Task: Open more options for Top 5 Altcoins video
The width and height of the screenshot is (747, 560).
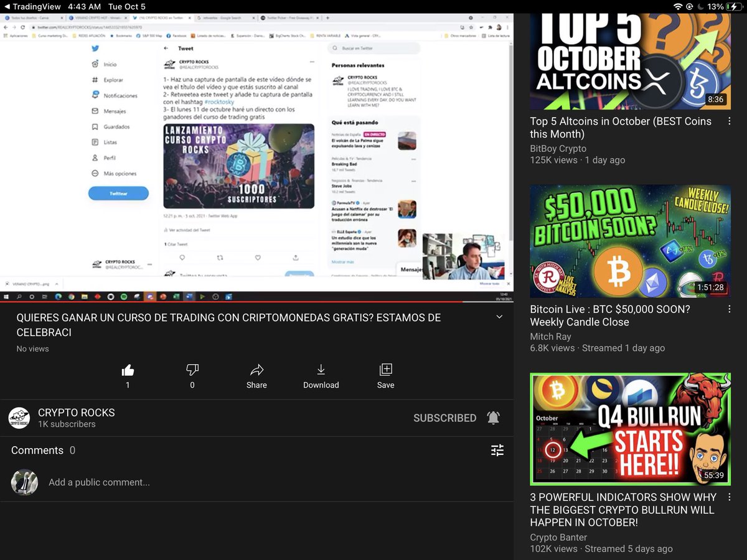Action: point(730,121)
